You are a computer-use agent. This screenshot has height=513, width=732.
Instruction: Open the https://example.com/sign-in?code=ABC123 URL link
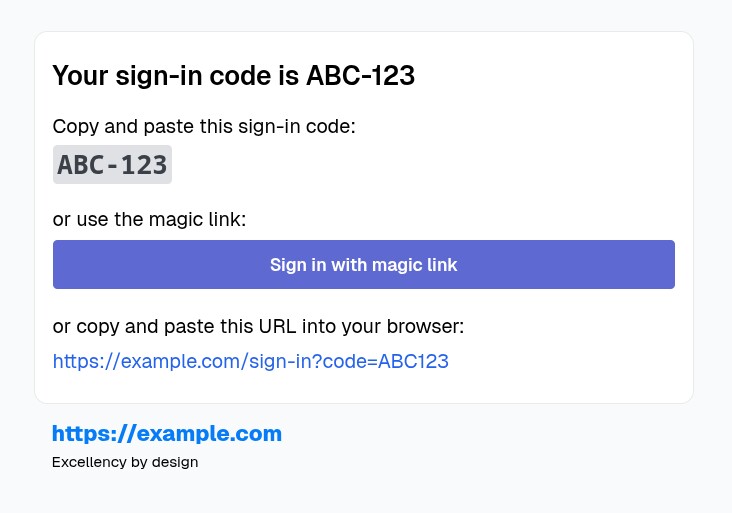pos(251,361)
